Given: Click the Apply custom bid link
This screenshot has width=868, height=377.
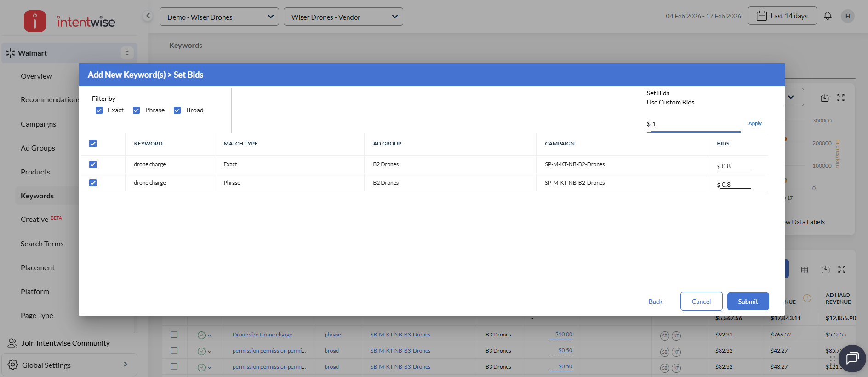Looking at the screenshot, I should 754,124.
